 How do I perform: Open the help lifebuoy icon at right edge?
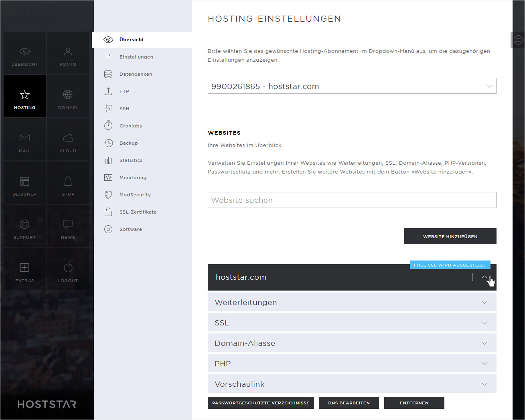tap(518, 40)
